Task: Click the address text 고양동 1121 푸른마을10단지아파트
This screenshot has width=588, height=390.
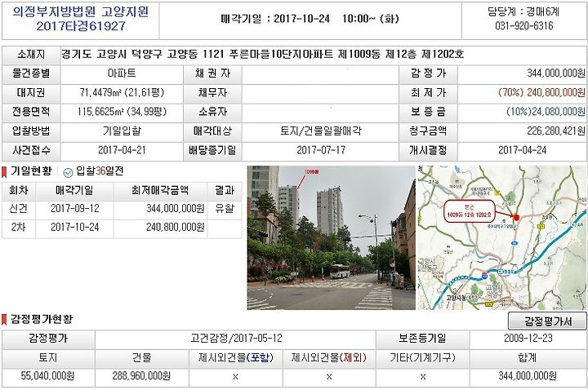Action: click(250, 55)
